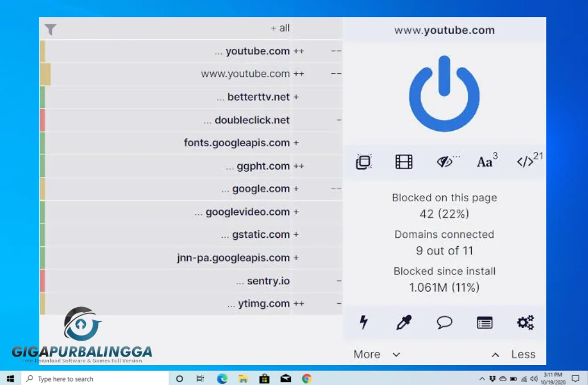Open network tray icon
Screen dimensions: 588x385
click(x=524, y=379)
